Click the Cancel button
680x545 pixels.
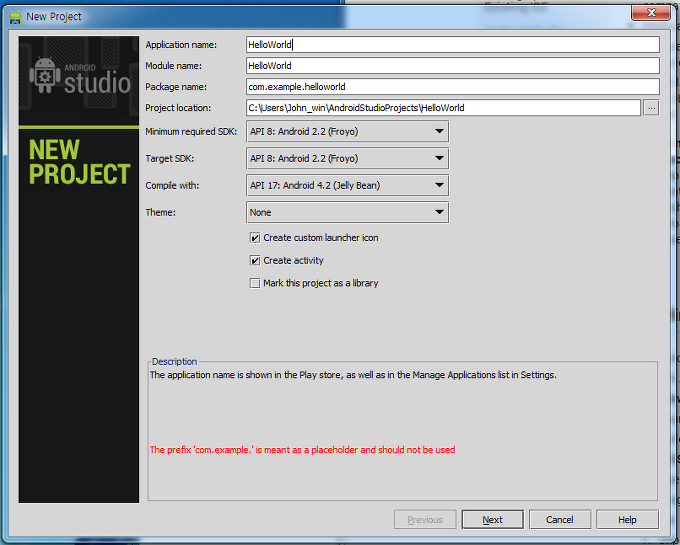coord(560,519)
